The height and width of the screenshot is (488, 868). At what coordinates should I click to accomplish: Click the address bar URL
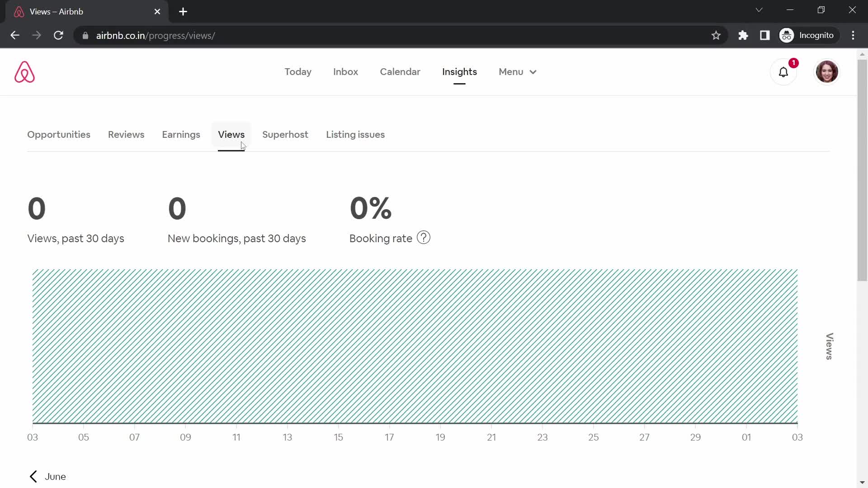(156, 36)
